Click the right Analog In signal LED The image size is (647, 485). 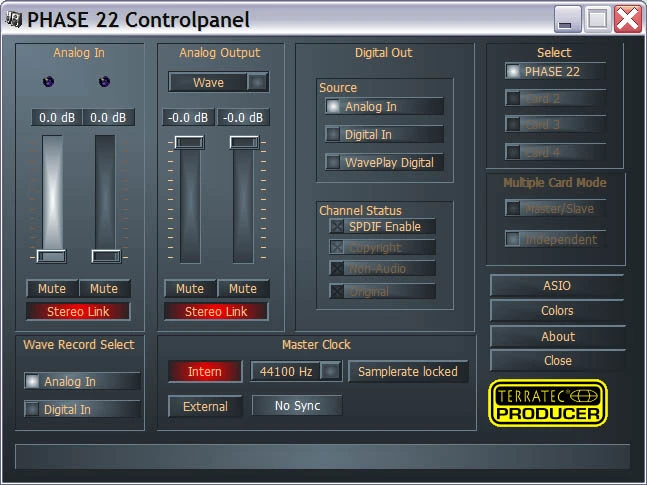pyautogui.click(x=104, y=82)
